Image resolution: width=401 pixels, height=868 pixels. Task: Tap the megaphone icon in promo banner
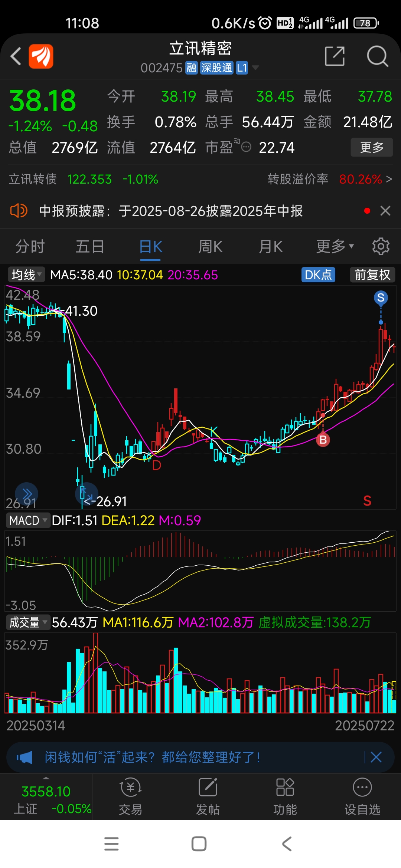tap(25, 757)
